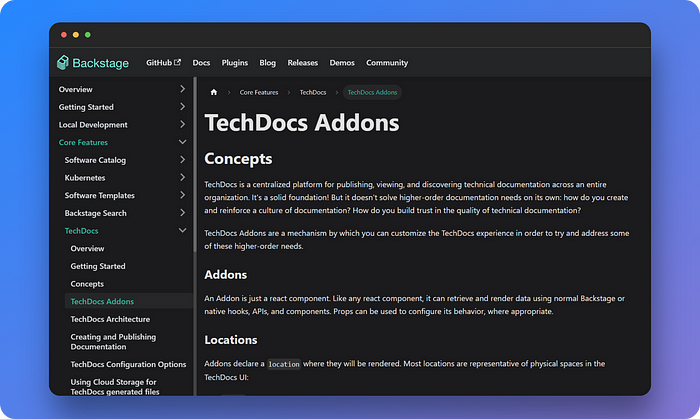The image size is (700, 419).
Task: Select top-level Overview in sidebar
Action: point(75,89)
